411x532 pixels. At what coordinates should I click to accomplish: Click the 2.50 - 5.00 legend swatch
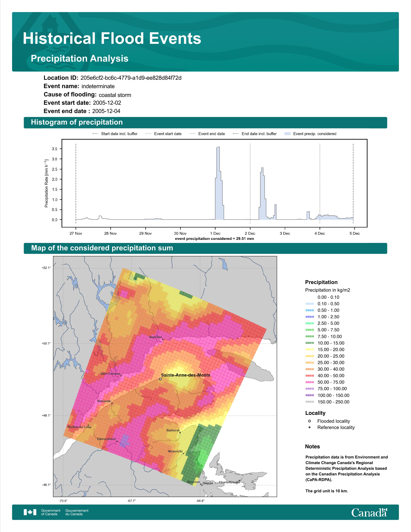click(310, 324)
